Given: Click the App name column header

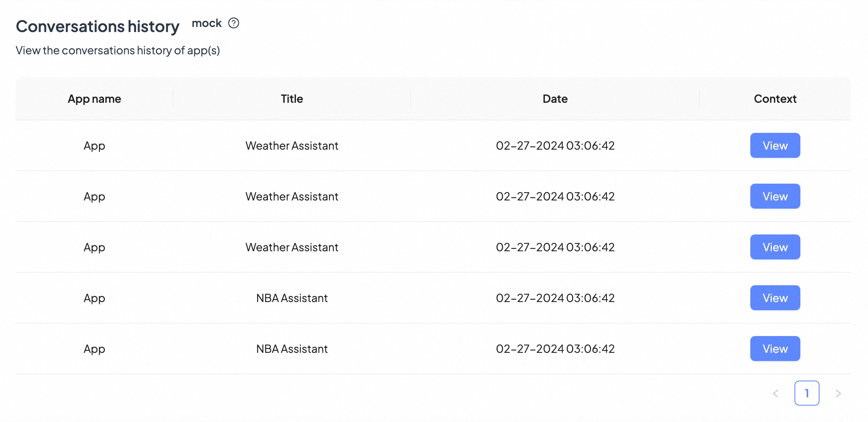Looking at the screenshot, I should click(94, 99).
